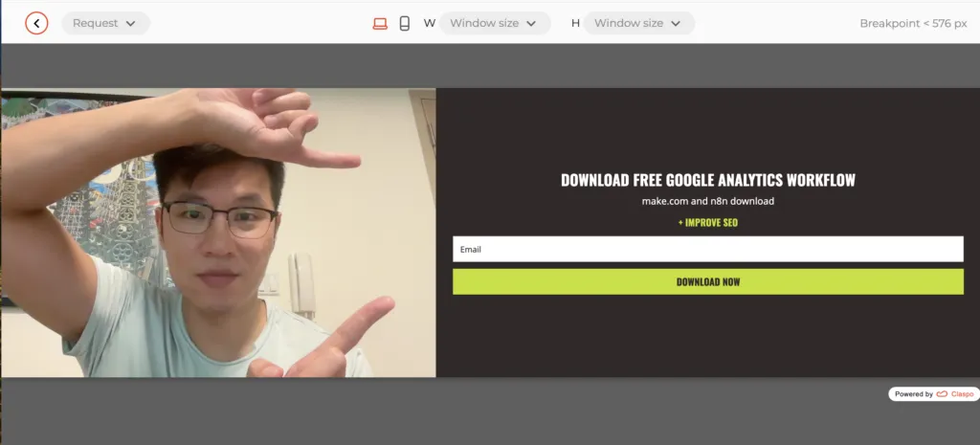Click the chevron on the Request dropdown
This screenshot has width=980, height=445.
click(x=131, y=23)
